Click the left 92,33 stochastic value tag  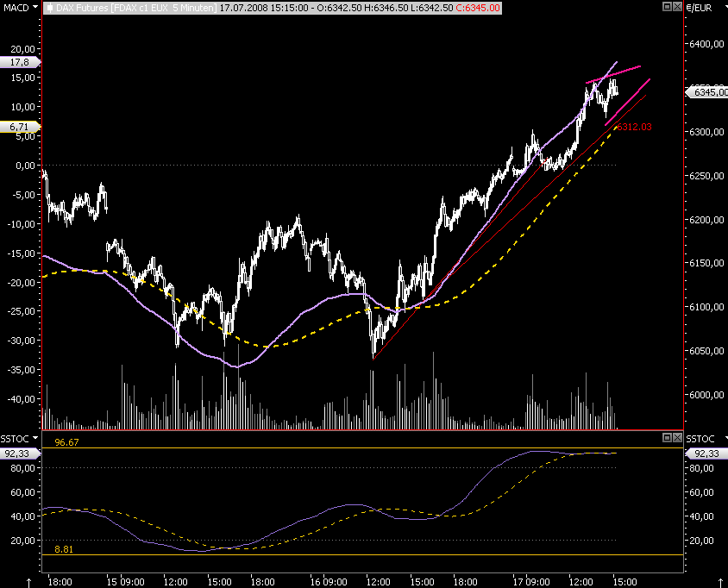pos(21,454)
